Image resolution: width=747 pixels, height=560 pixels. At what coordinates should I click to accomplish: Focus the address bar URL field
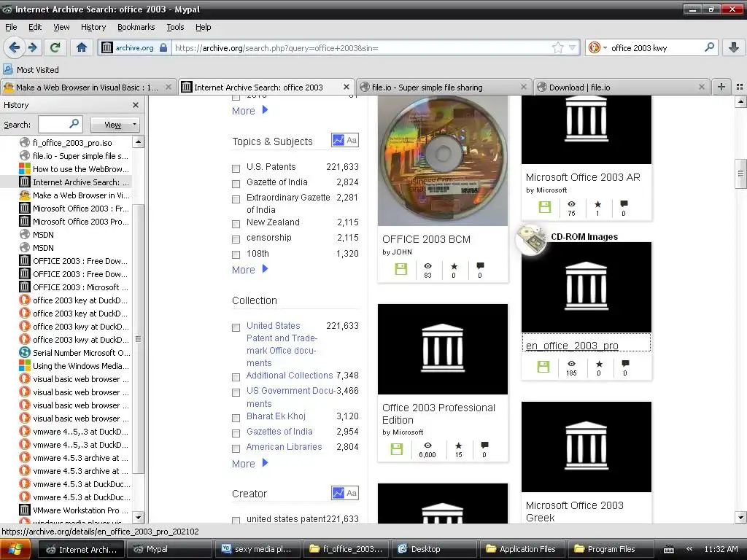point(362,47)
